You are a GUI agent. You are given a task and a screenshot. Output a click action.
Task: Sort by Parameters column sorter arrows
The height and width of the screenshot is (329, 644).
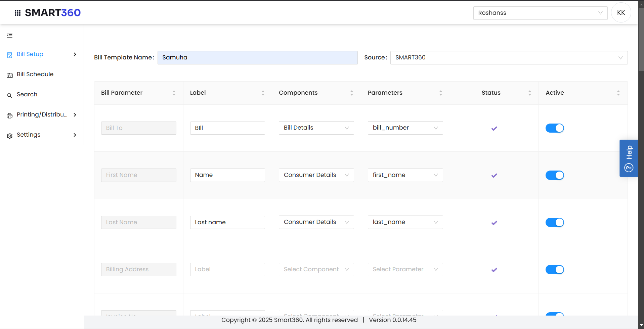tap(441, 93)
